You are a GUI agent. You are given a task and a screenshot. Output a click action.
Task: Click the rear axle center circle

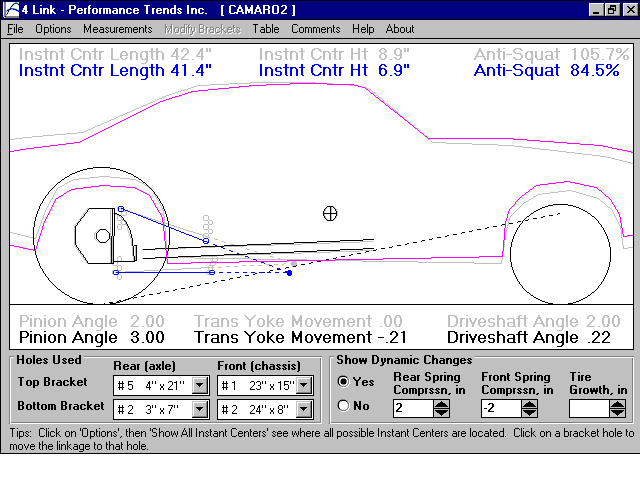(x=102, y=236)
